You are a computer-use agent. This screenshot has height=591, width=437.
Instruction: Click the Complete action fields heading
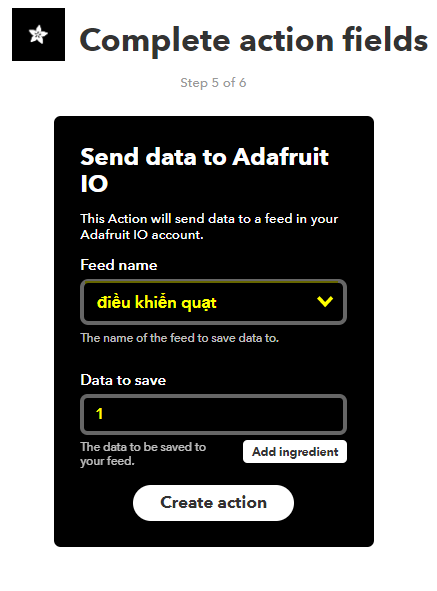pos(254,41)
